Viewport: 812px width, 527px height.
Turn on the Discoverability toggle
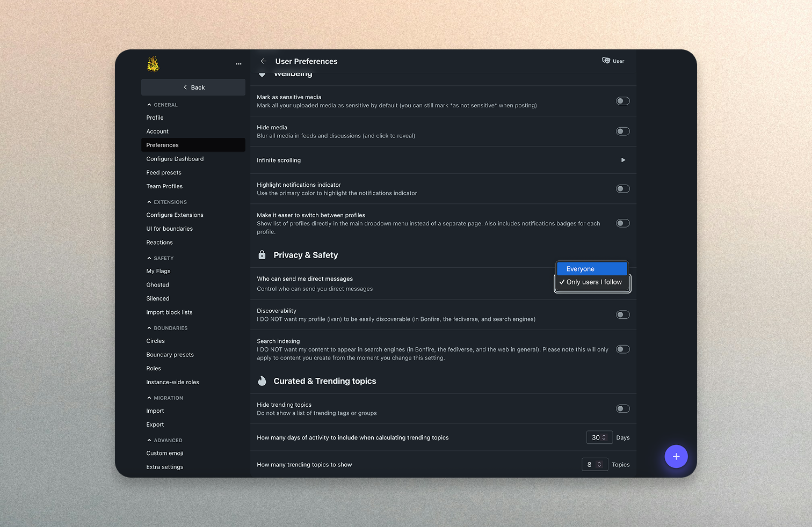(x=622, y=315)
